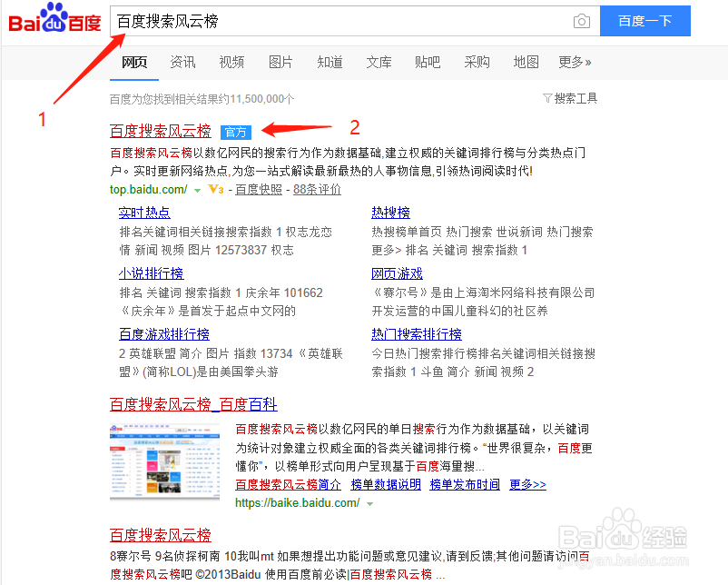The width and height of the screenshot is (728, 585).
Task: Switch to the 资讯 tab
Action: (182, 62)
